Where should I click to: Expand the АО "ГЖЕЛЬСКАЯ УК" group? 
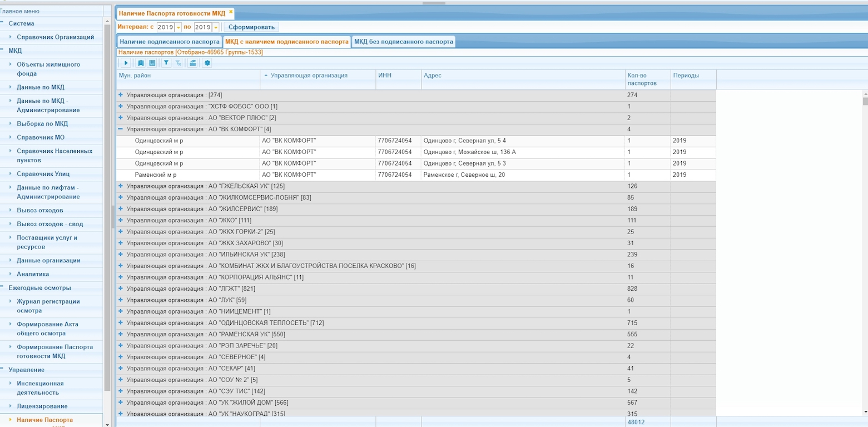coord(121,186)
